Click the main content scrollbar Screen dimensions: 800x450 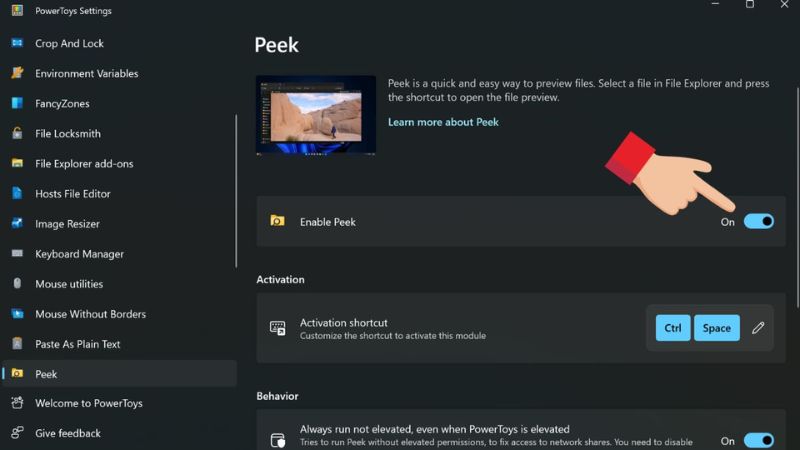(x=797, y=197)
